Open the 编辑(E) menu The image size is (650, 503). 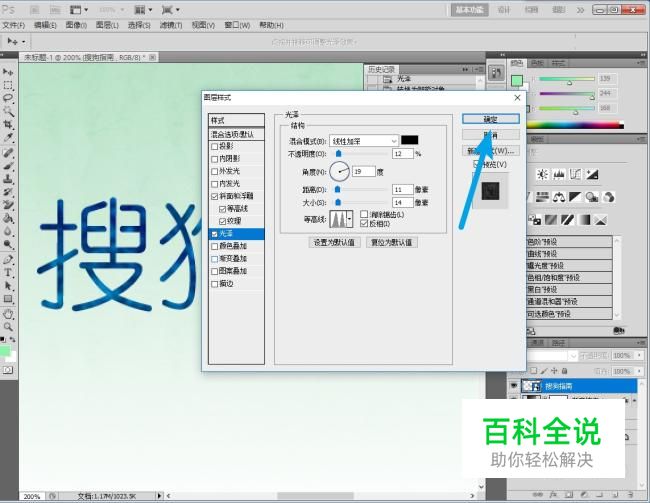tap(45, 25)
